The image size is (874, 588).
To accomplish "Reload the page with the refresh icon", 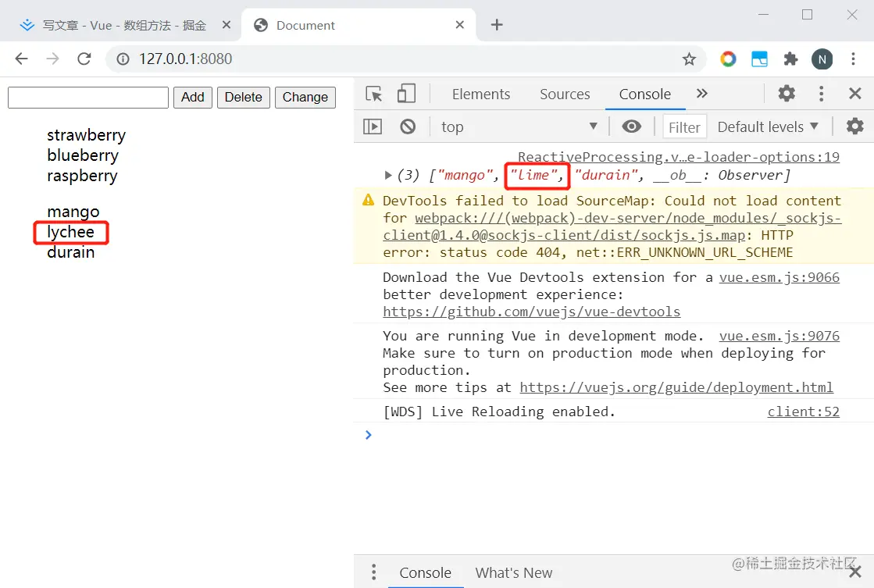I will (84, 59).
